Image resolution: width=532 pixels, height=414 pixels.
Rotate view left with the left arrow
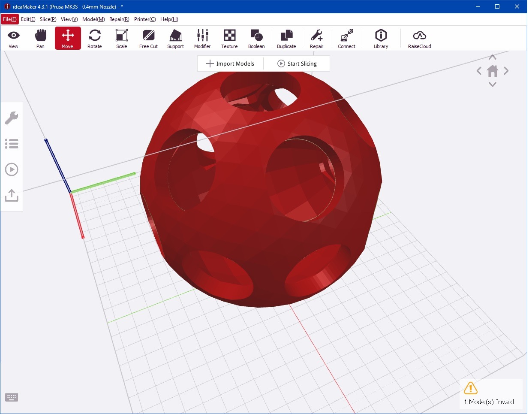pyautogui.click(x=479, y=71)
